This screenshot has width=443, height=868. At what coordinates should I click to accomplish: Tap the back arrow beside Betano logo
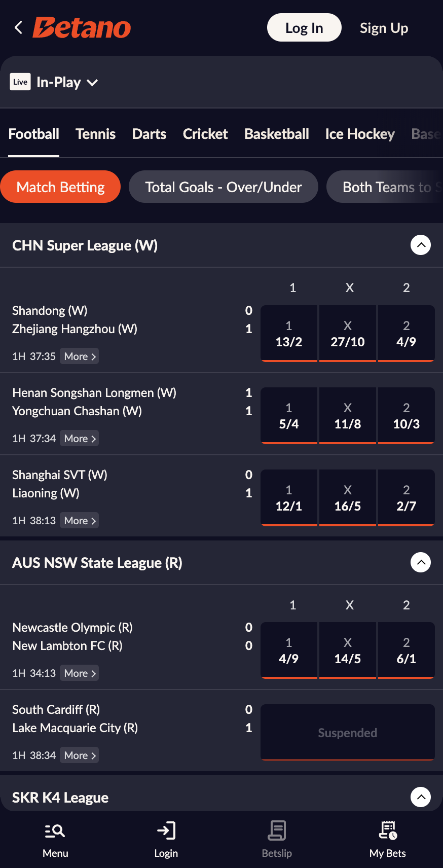pyautogui.click(x=19, y=27)
